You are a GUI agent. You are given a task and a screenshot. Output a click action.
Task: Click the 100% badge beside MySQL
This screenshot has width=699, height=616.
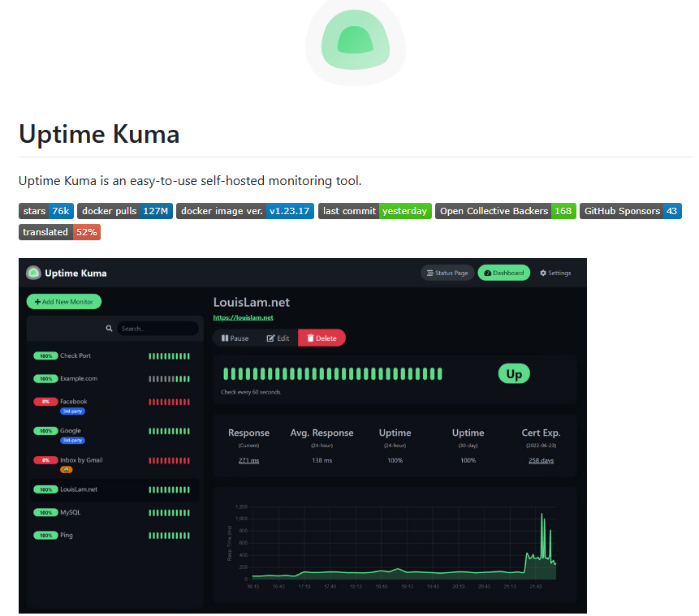46,513
